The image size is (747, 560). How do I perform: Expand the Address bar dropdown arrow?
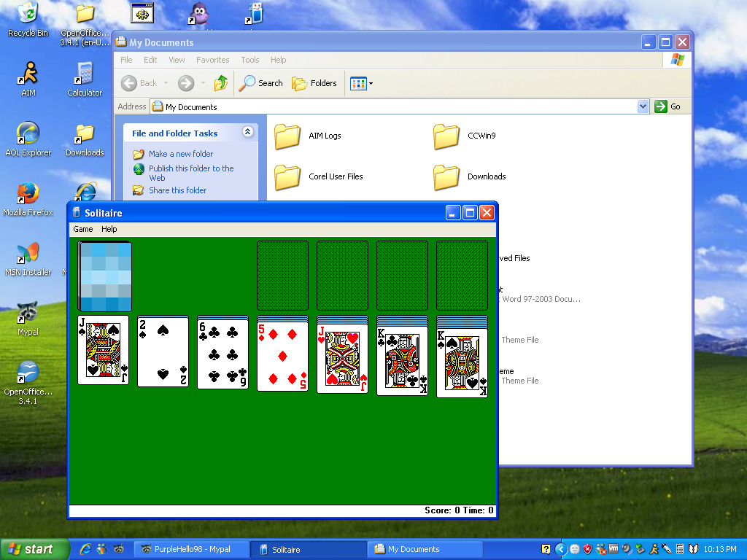[x=643, y=106]
